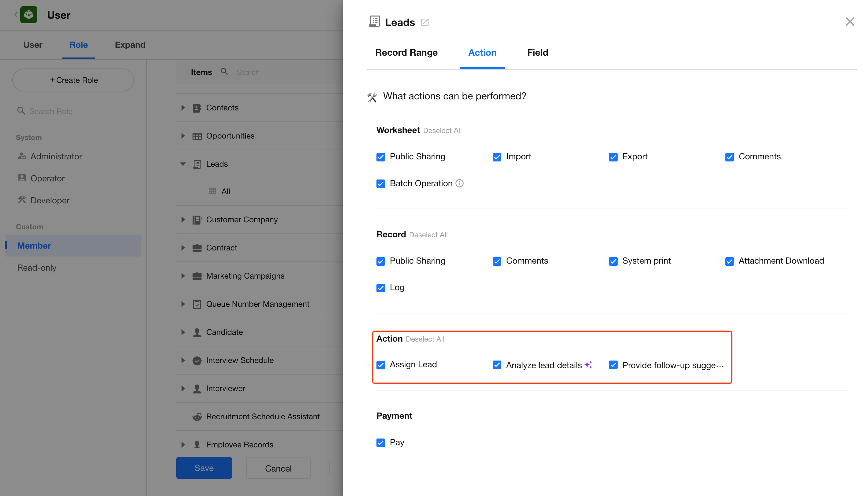
Task: Open Leads worksheet via external link icon
Action: tap(425, 23)
